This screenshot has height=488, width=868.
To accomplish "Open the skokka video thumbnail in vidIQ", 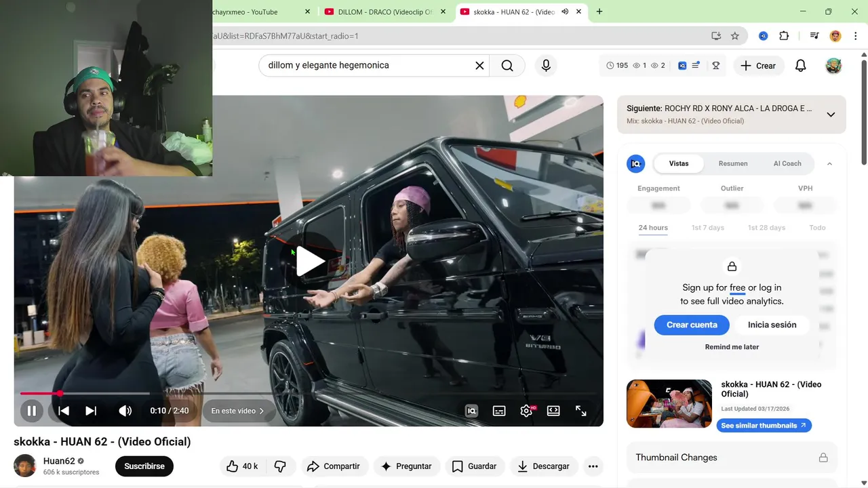I will tap(669, 404).
